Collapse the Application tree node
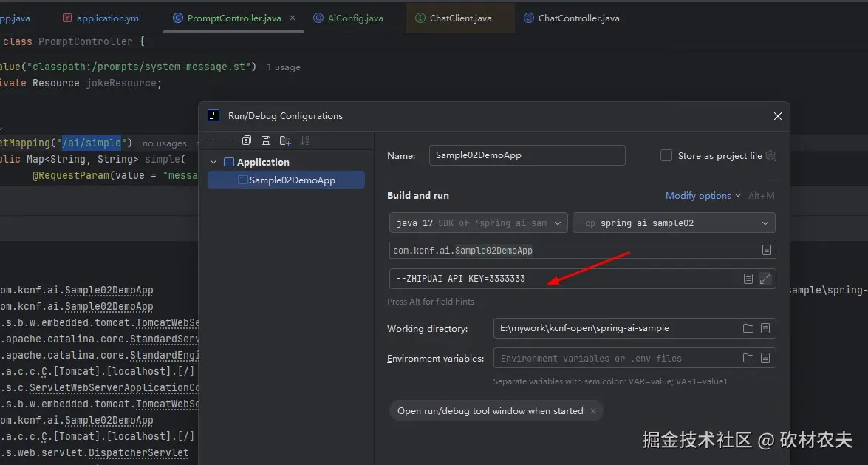This screenshot has width=868, height=465. click(213, 162)
